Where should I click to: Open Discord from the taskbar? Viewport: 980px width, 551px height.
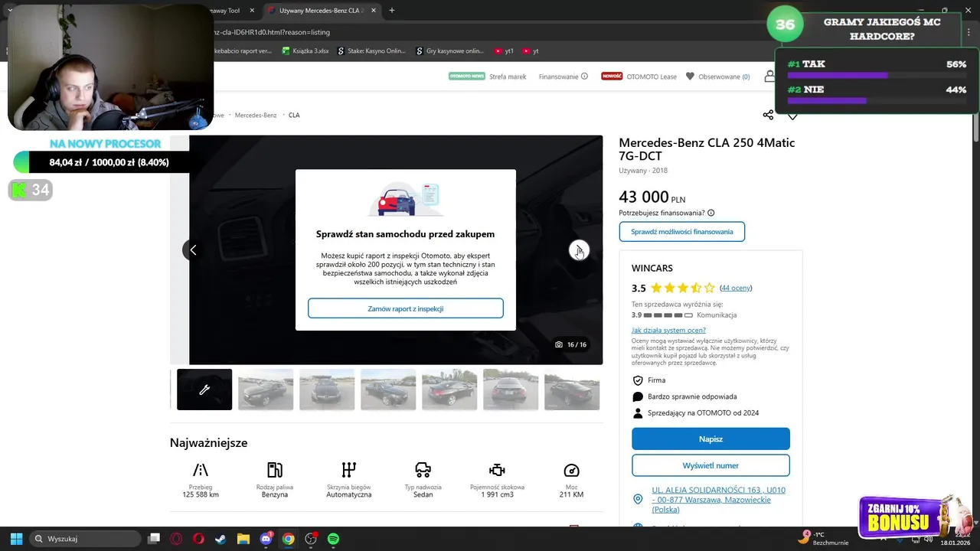pyautogui.click(x=266, y=539)
